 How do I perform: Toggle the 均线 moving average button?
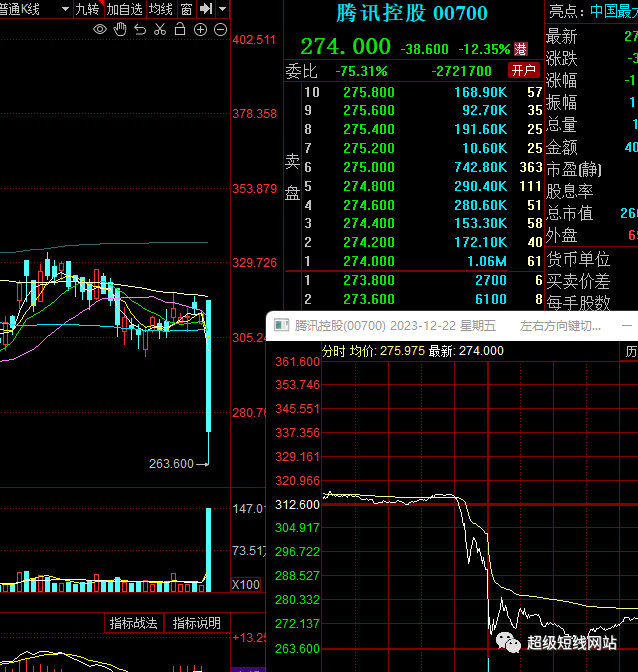click(161, 9)
